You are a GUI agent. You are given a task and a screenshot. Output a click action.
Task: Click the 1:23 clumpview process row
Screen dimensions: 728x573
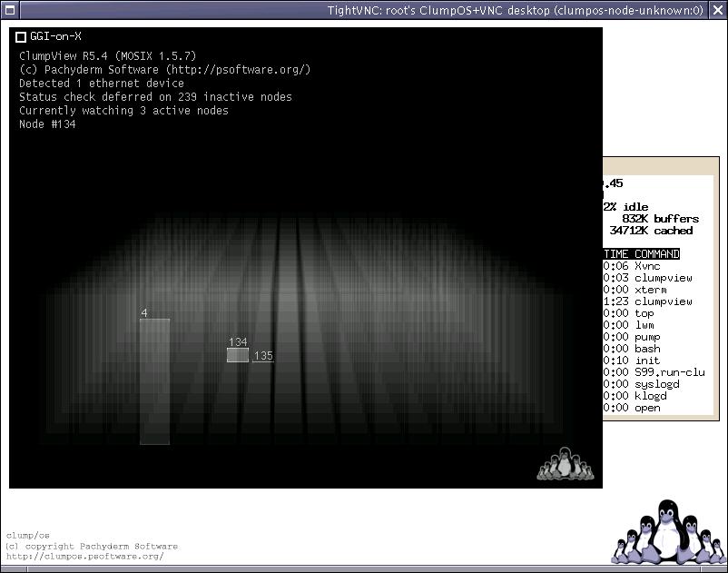(648, 301)
